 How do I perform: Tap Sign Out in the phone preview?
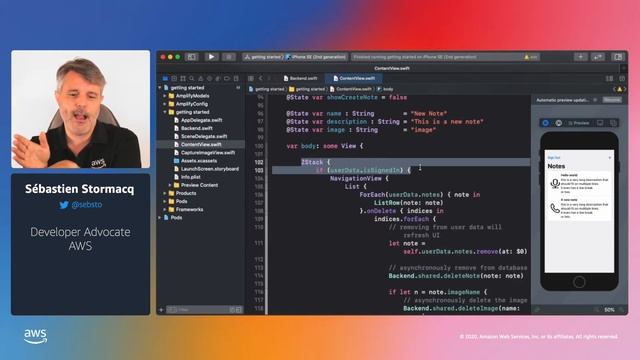(554, 158)
